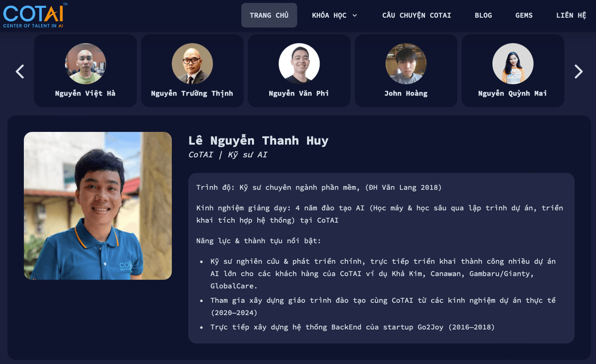
Task: Select Nguyễn Việt Hà's avatar photo
Action: (x=86, y=63)
